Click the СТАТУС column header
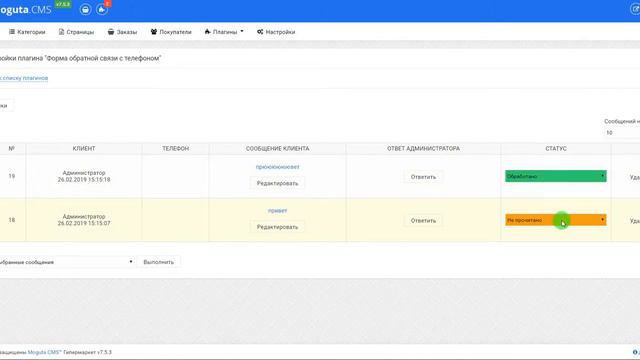Screen dimensions: 640x360 click(x=556, y=149)
